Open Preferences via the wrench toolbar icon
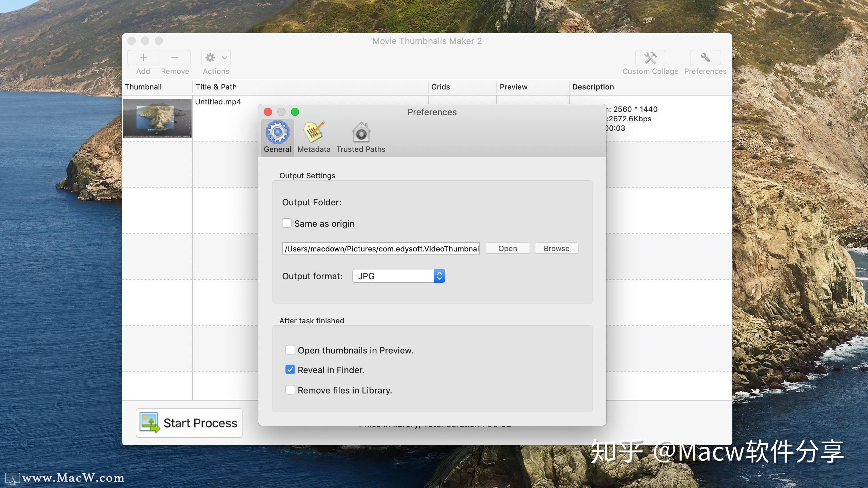 pos(705,58)
